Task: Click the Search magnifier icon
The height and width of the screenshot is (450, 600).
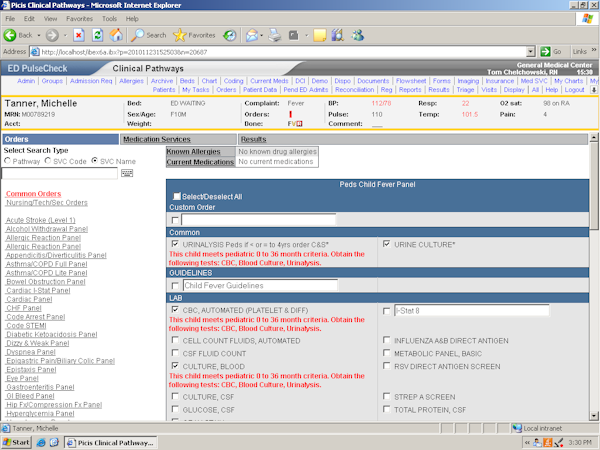Action: point(137,35)
